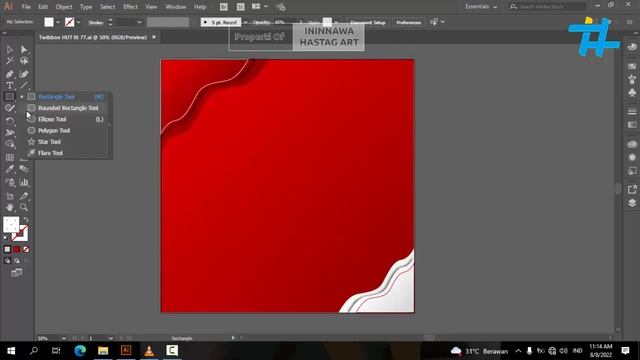Open the Effect menu
This screenshot has width=640, height=360.
(x=130, y=7)
